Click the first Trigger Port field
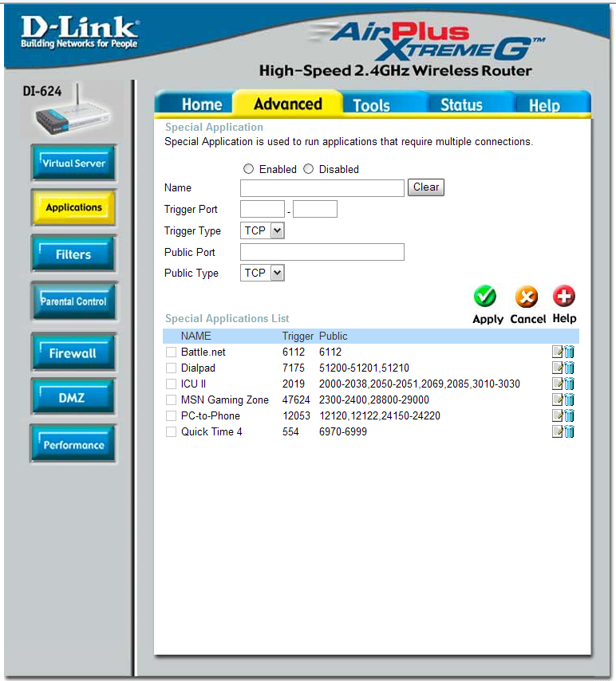Image resolution: width=616 pixels, height=681 pixels. [263, 209]
